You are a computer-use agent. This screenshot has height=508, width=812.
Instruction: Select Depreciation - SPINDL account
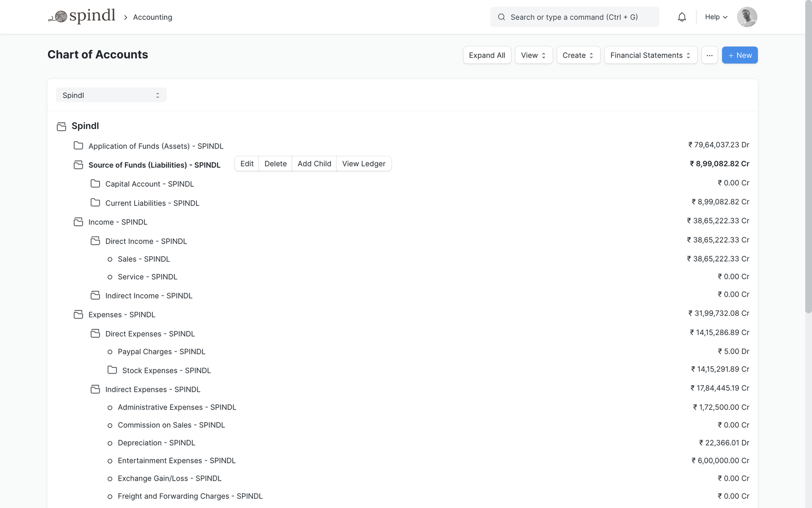point(156,443)
